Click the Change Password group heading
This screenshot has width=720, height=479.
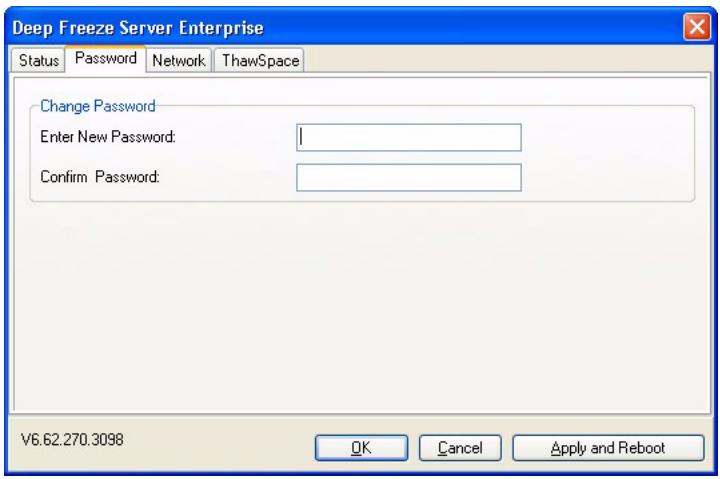[98, 106]
